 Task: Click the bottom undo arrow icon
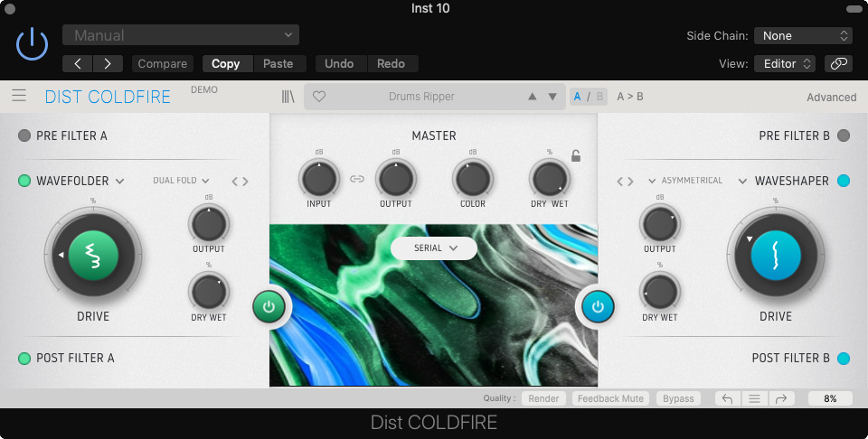pos(728,398)
